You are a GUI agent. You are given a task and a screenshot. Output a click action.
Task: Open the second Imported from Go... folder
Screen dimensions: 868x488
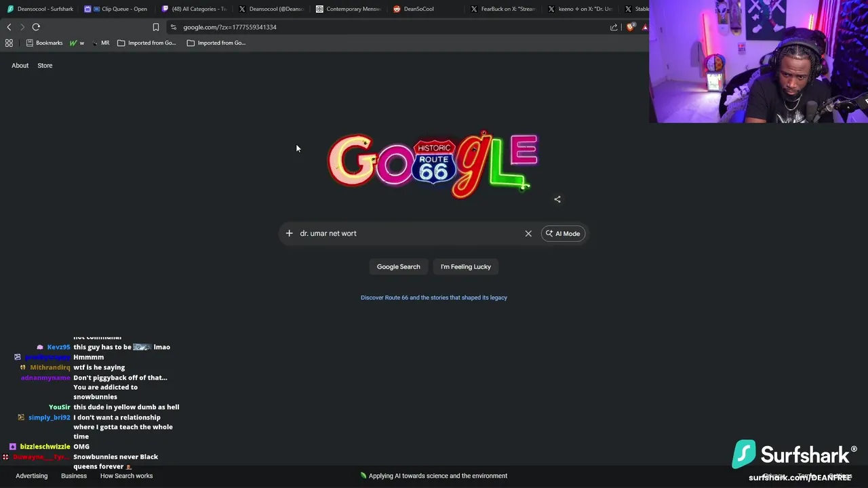pos(216,43)
